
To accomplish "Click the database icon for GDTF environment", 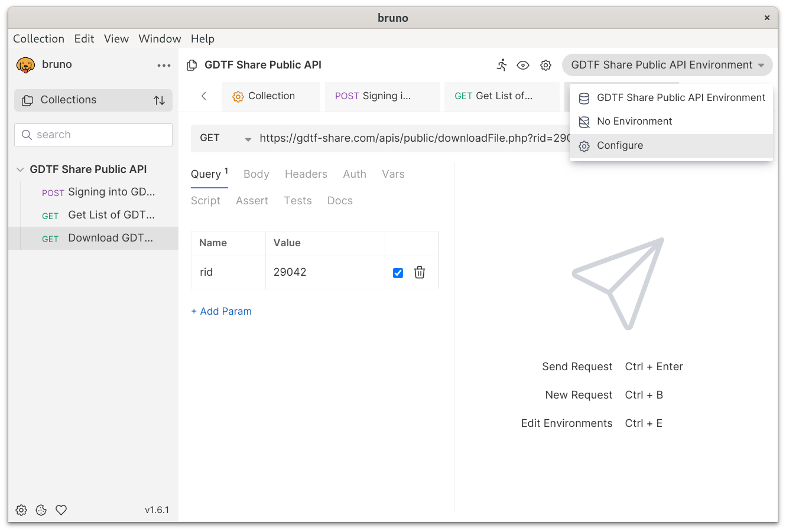I will [x=584, y=99].
